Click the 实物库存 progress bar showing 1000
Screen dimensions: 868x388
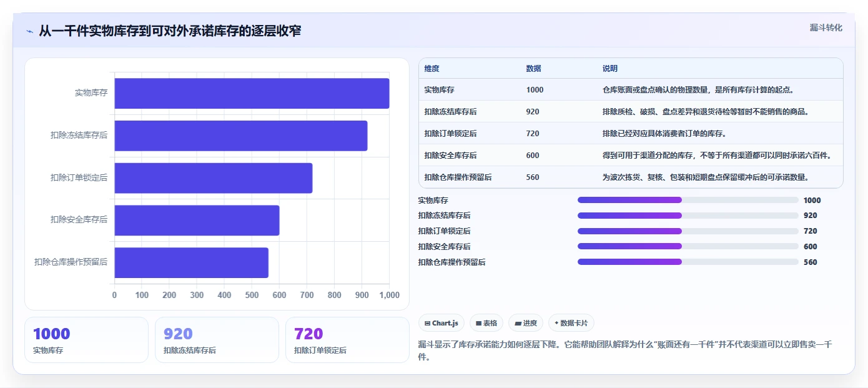click(x=688, y=200)
